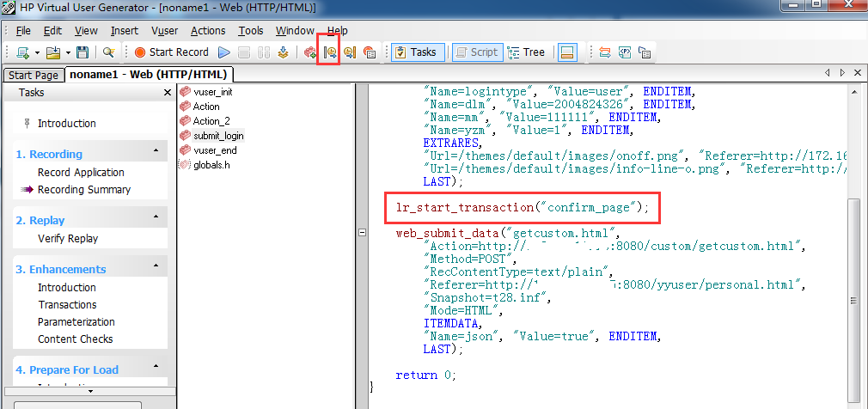The width and height of the screenshot is (868, 409).
Task: Click the Compile script icon
Action: click(x=283, y=52)
